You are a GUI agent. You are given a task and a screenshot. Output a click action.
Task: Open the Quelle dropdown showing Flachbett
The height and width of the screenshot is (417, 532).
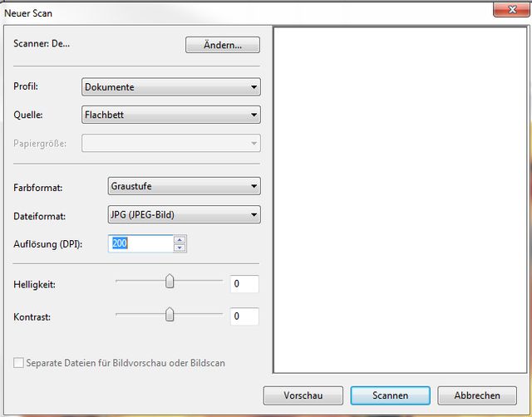[171, 115]
